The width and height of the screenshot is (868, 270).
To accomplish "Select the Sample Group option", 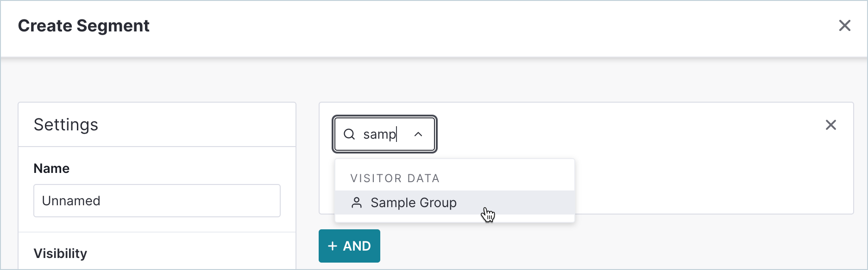I will click(413, 202).
